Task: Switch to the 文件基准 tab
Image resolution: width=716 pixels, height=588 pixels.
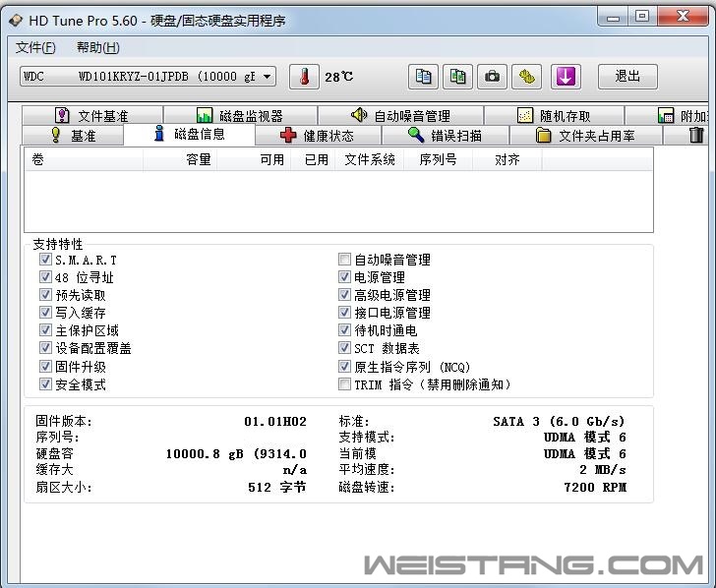Action: coord(92,115)
